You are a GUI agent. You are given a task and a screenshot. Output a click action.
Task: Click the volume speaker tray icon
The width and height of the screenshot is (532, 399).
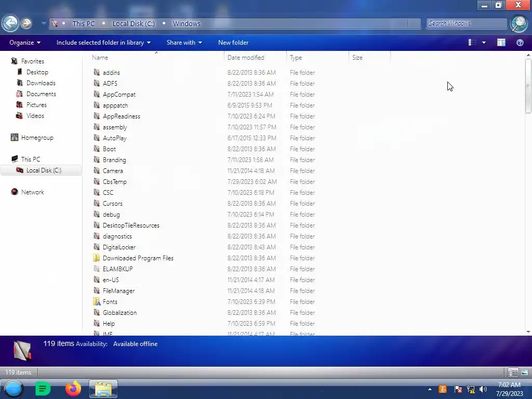point(483,389)
